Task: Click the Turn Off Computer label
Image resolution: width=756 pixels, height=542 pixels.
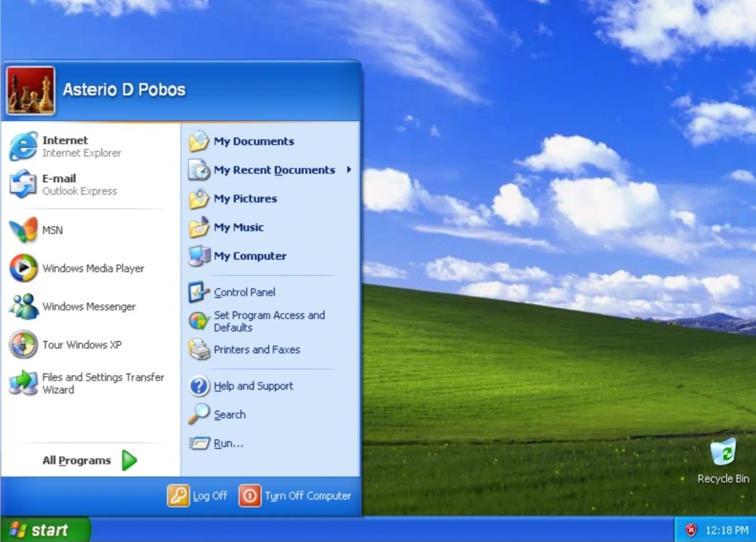Action: pos(307,496)
